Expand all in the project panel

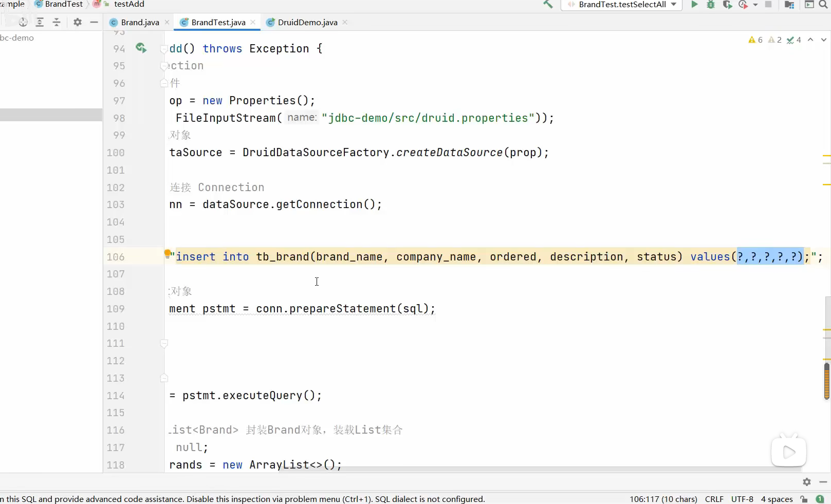[x=40, y=22]
